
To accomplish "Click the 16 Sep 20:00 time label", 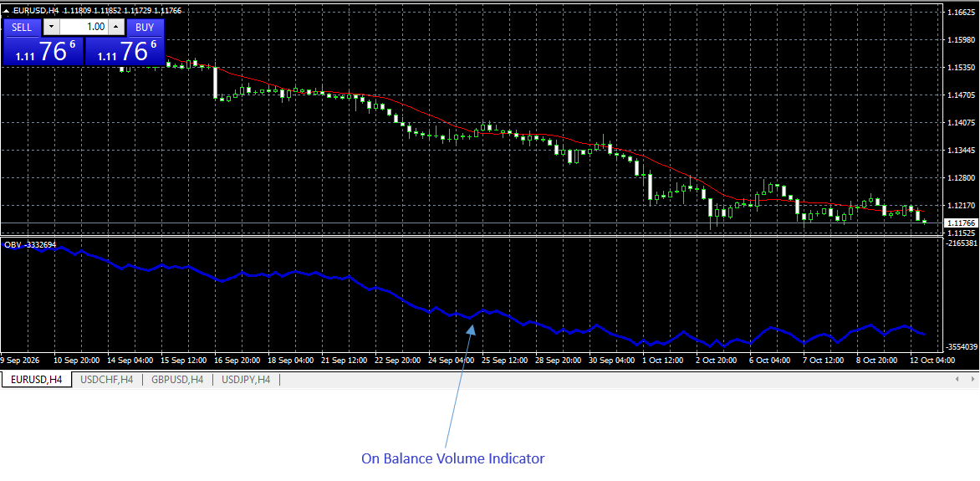I will point(237,361).
